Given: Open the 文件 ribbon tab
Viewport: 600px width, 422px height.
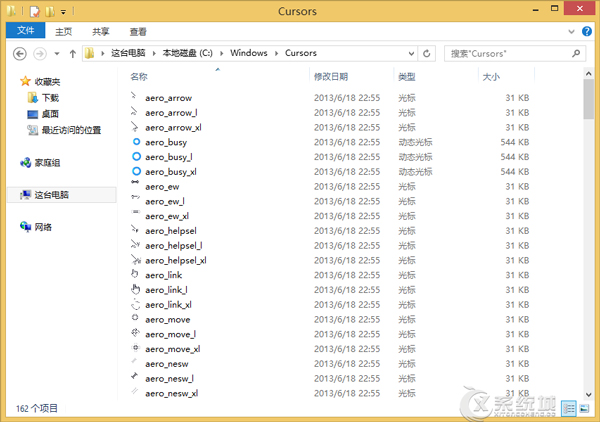Looking at the screenshot, I should click(x=26, y=31).
